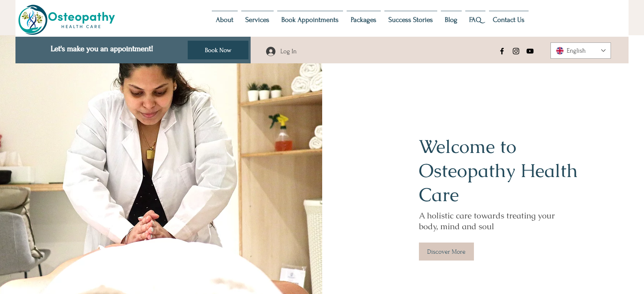
Task: Navigate to Book Appointments
Action: (x=310, y=20)
